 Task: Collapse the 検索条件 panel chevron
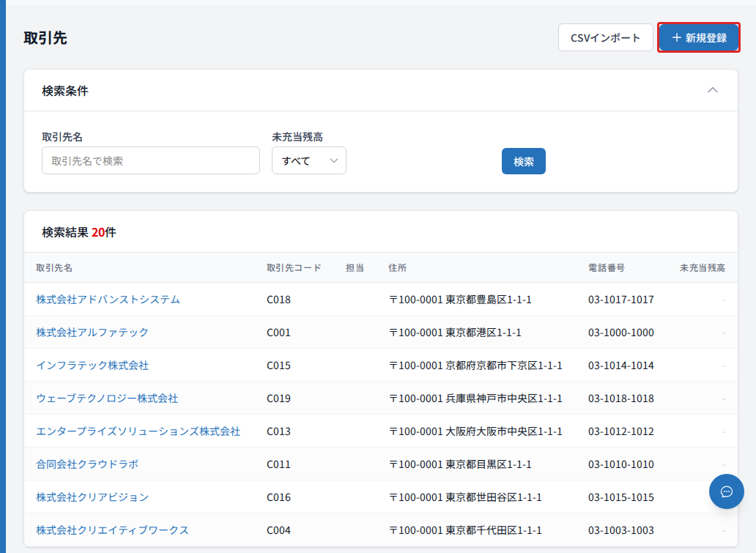[713, 90]
